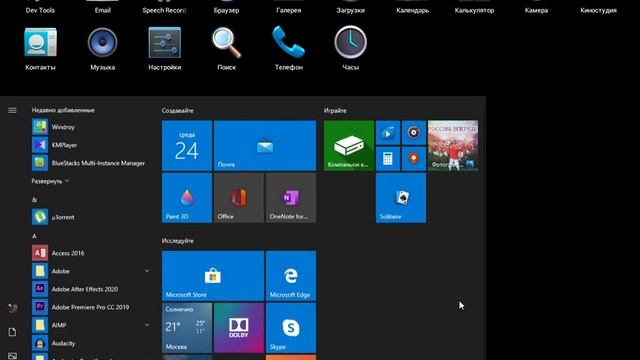Open the Skype tile
The height and width of the screenshot is (360, 640).
[291, 328]
